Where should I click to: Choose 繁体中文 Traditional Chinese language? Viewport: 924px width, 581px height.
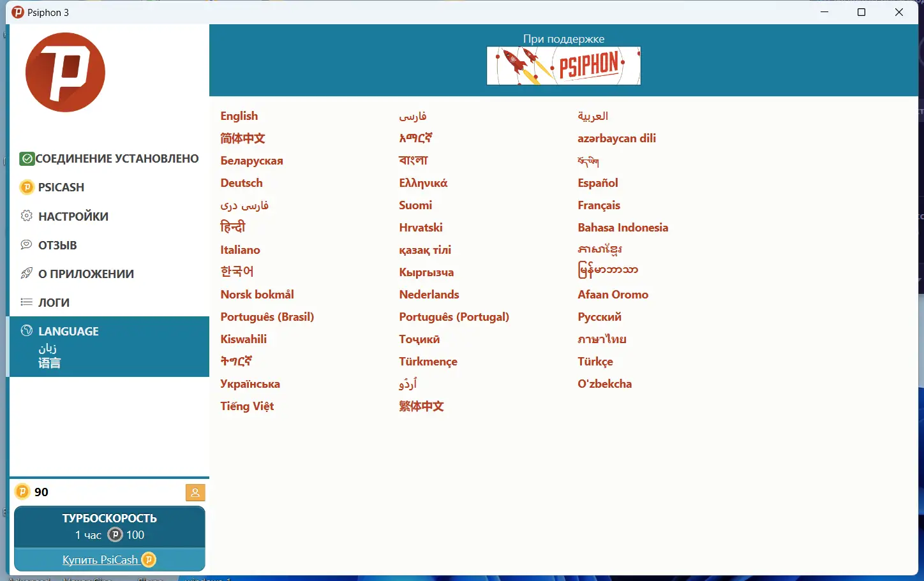click(x=421, y=406)
